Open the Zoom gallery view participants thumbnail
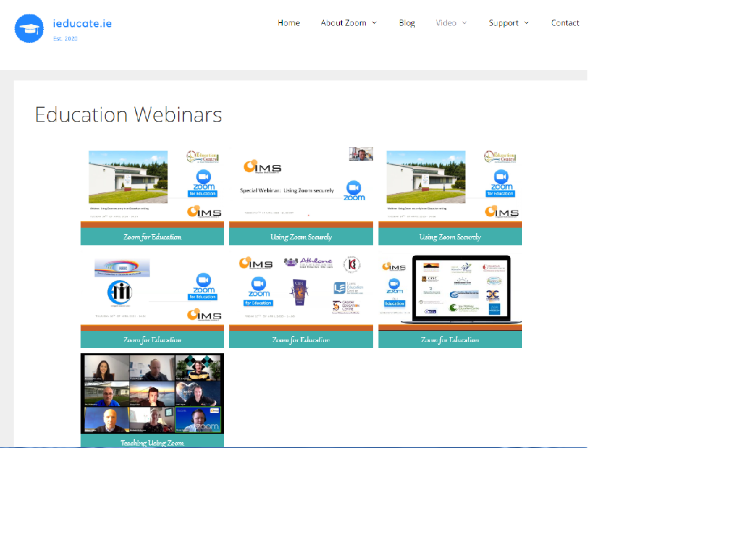Image resolution: width=734 pixels, height=560 pixels. [152, 394]
